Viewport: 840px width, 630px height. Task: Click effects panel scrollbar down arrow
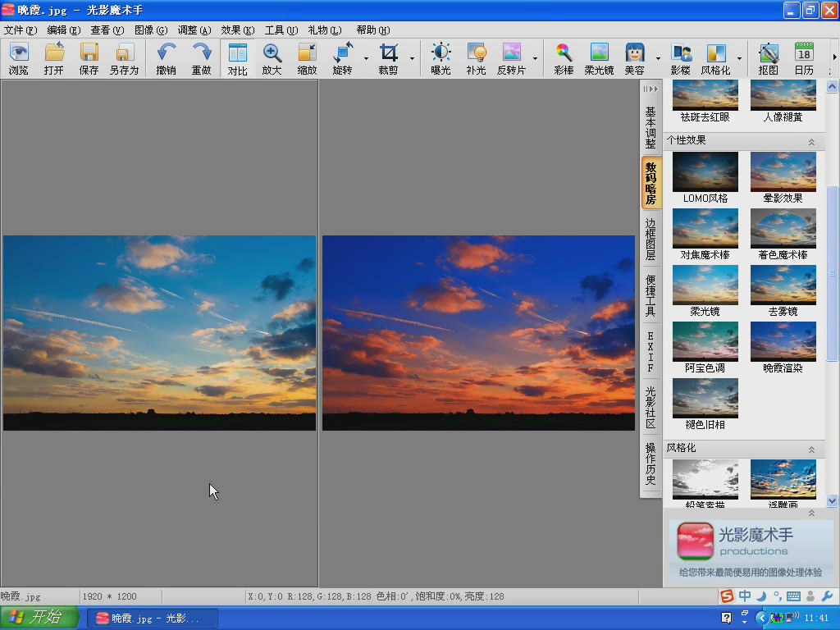(832, 501)
